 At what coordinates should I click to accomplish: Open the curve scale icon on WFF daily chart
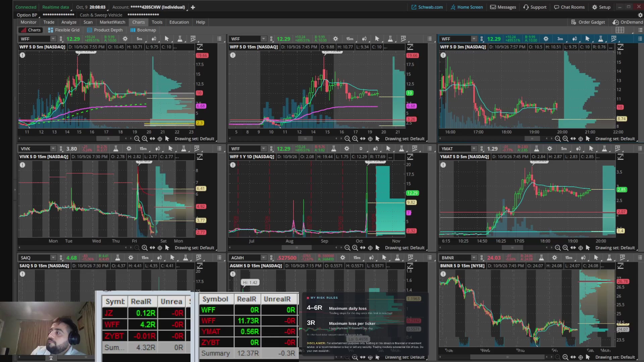point(410,157)
